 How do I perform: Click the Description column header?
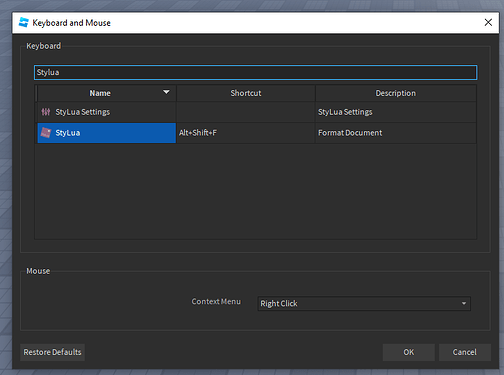pos(396,93)
